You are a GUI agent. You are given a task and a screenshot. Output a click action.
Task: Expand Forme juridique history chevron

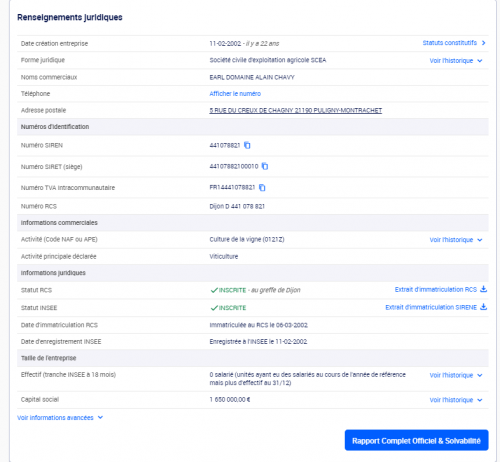pyautogui.click(x=480, y=61)
